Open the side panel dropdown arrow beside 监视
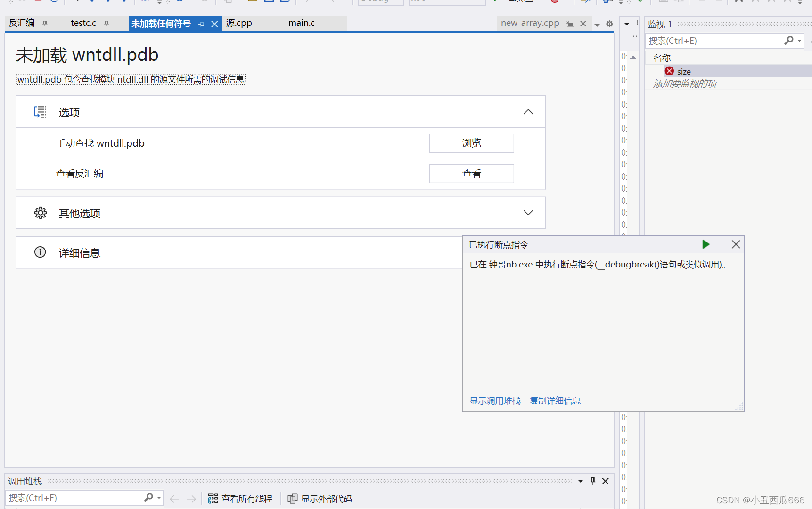 [627, 24]
